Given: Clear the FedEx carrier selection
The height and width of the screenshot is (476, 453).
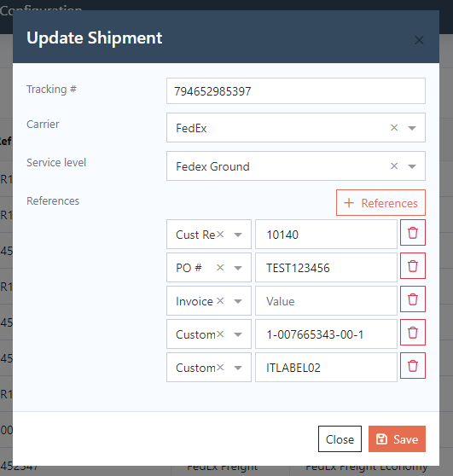Looking at the screenshot, I should click(x=394, y=128).
